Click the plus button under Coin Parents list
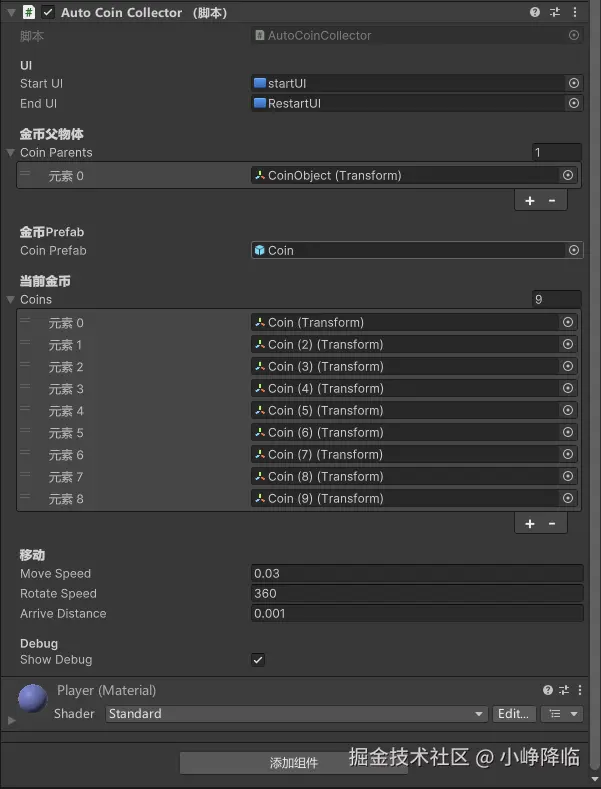Screen dimensions: 601x789 point(530,201)
